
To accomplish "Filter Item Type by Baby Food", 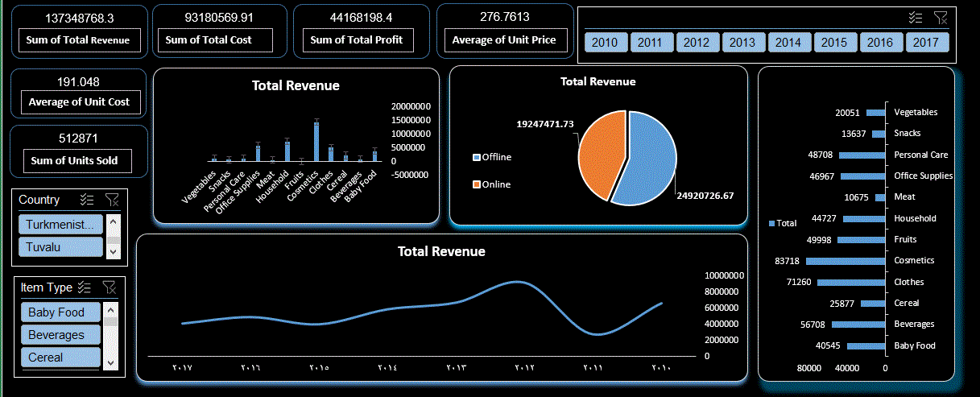I will [60, 312].
